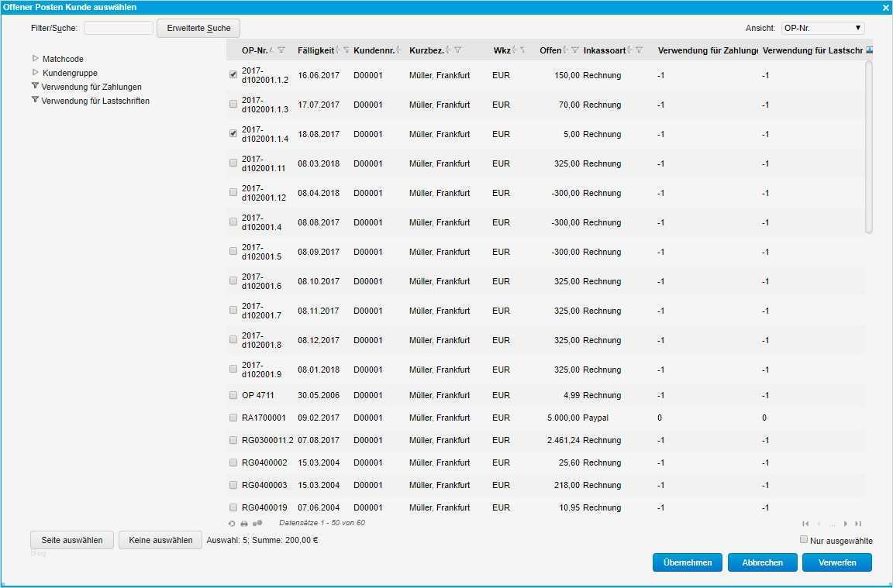
Task: Click the Wkz column sort arrow
Action: pos(514,50)
